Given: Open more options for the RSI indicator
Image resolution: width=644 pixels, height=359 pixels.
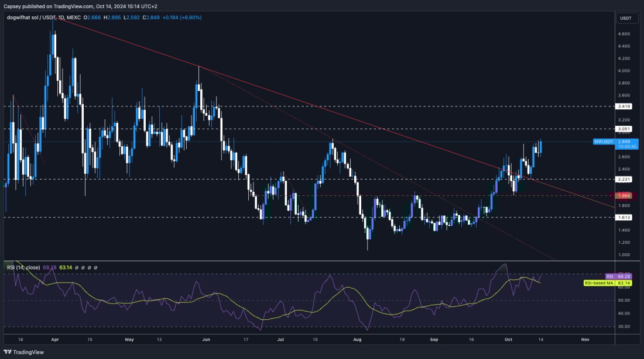Looking at the screenshot, I should pyautogui.click(x=95, y=268).
